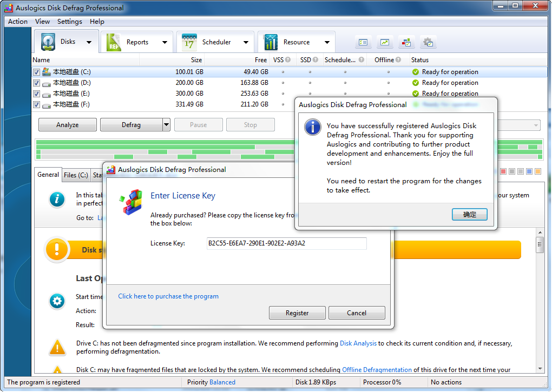Image resolution: width=552 pixels, height=392 pixels.
Task: Click the gear settings toolbar icon
Action: (428, 42)
